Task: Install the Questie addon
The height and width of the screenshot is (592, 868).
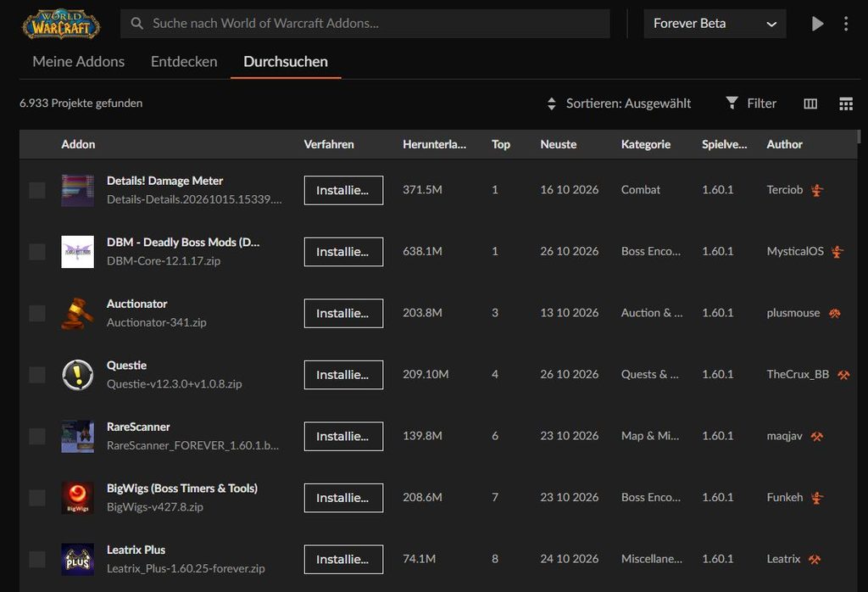Action: 343,375
